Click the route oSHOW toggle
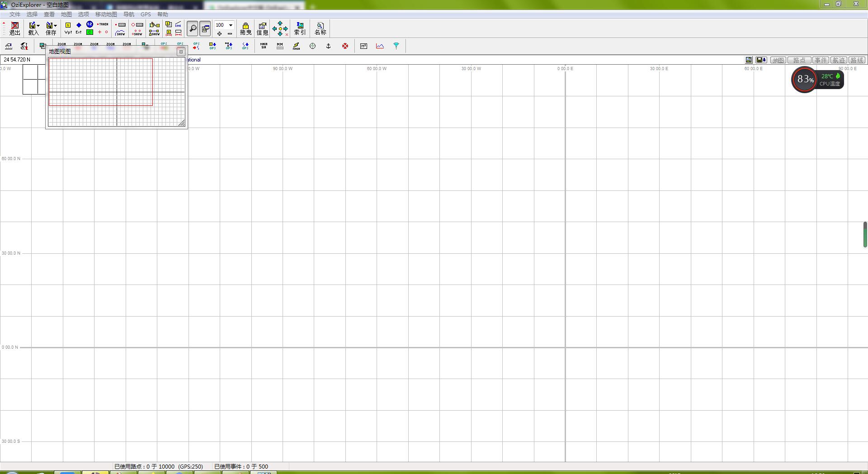 click(137, 33)
